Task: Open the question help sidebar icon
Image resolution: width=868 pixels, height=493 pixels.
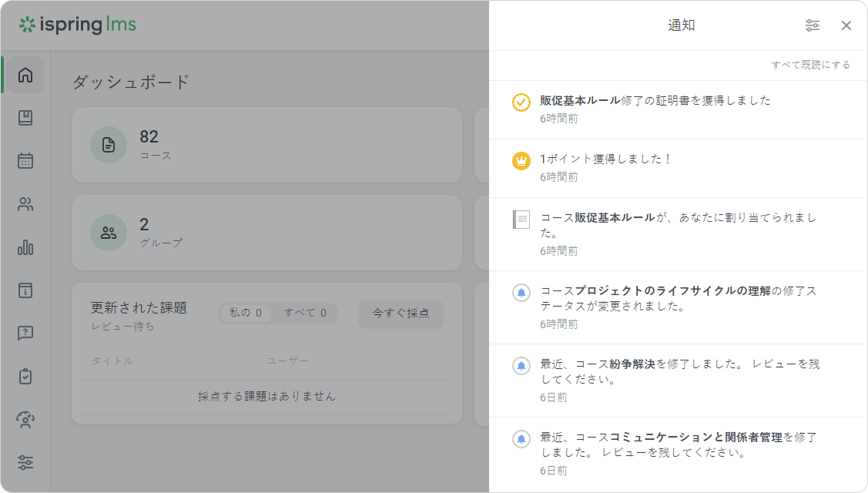Action: pyautogui.click(x=25, y=334)
